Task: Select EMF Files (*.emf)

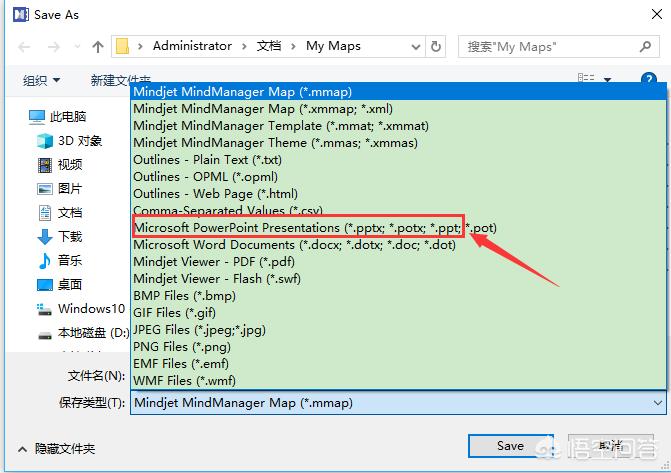Action: (x=398, y=363)
